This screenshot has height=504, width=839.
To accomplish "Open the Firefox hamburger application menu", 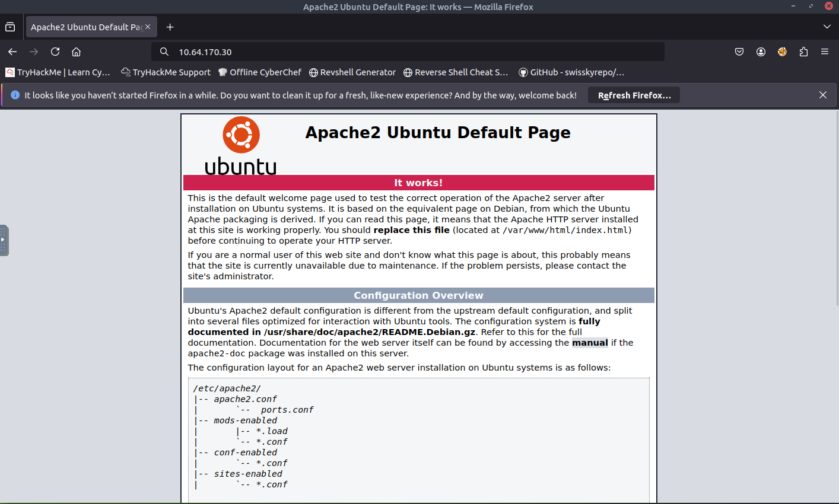I will [825, 52].
